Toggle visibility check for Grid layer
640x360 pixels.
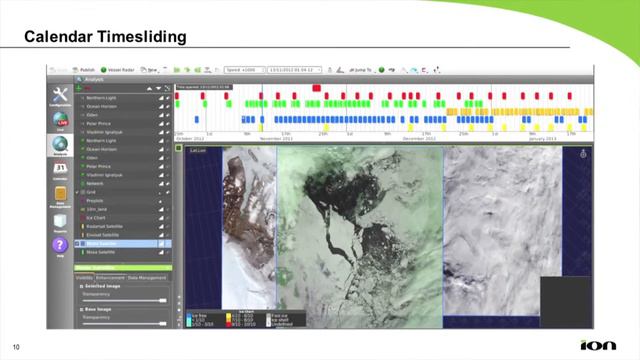(167, 192)
